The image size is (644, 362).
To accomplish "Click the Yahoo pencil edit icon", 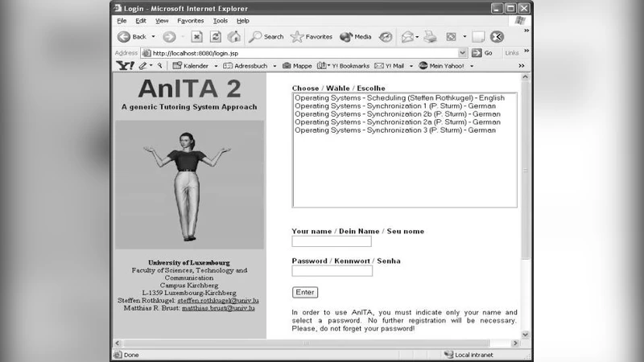I will [142, 66].
